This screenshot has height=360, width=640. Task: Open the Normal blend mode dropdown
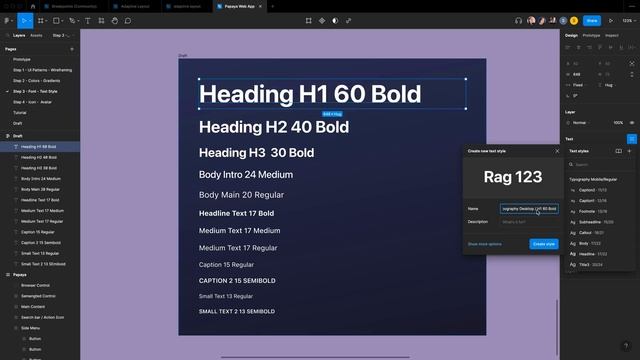pos(579,123)
